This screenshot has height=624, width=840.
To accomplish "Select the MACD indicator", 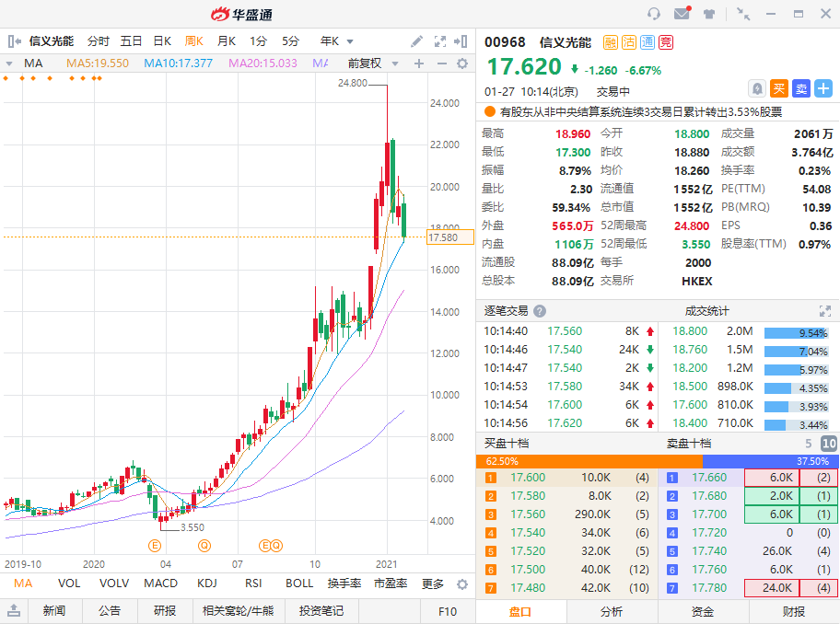I will click(x=160, y=584).
